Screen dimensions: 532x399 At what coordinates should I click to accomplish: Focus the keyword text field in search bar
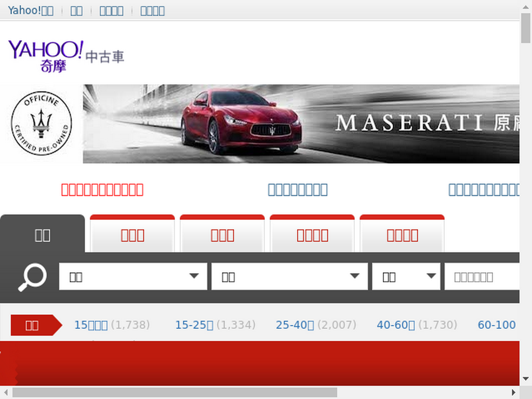(x=482, y=276)
